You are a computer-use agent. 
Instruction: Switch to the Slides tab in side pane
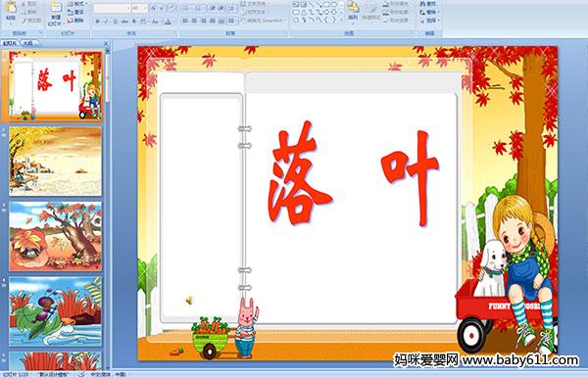click(x=10, y=43)
